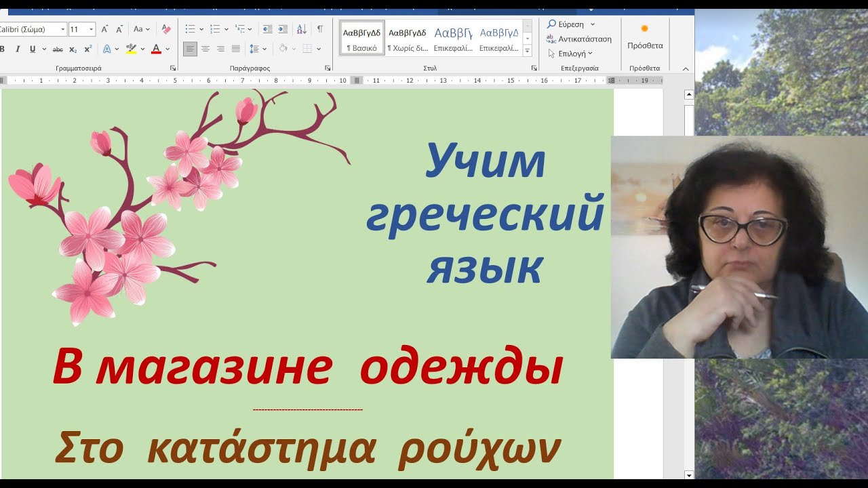Toggle underline formatting
The image size is (868, 488).
32,49
